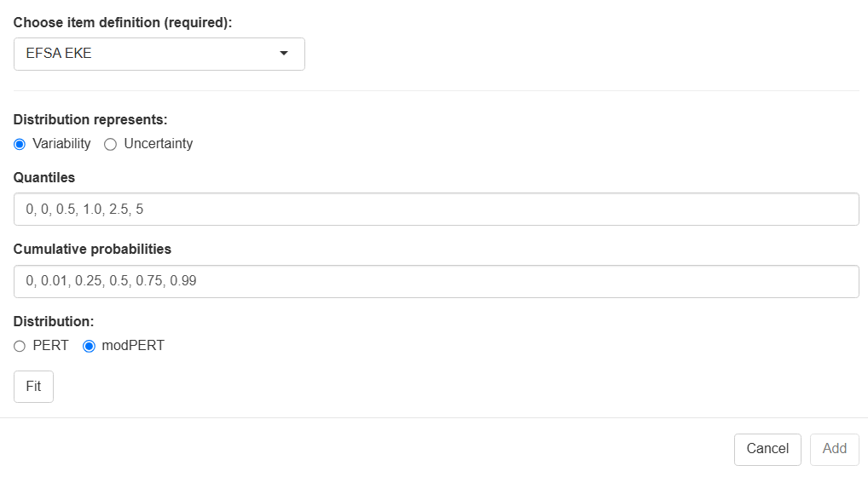This screenshot has height=477, width=868.
Task: Select the Variability radio circle
Action: click(x=20, y=144)
